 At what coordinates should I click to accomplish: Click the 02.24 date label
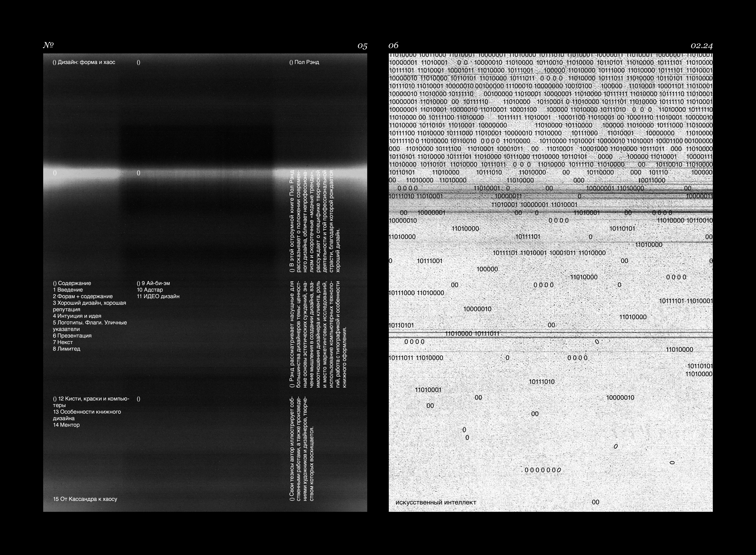pyautogui.click(x=702, y=46)
